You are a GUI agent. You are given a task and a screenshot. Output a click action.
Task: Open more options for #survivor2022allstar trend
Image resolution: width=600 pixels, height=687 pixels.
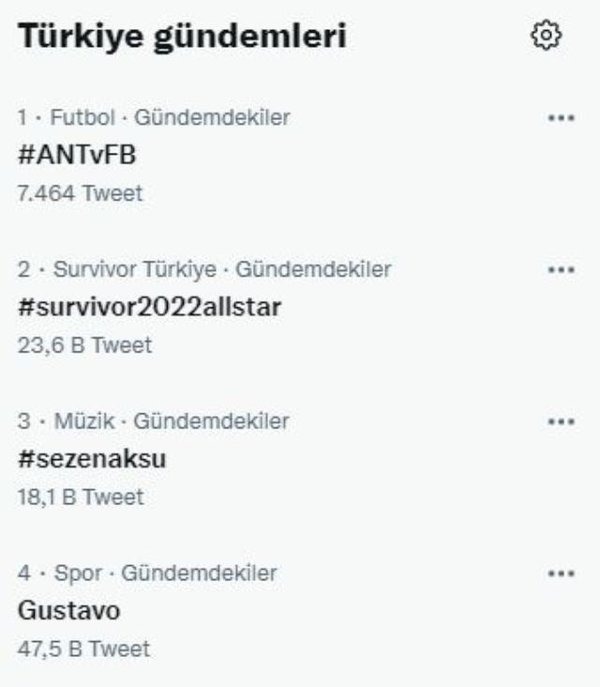562,270
